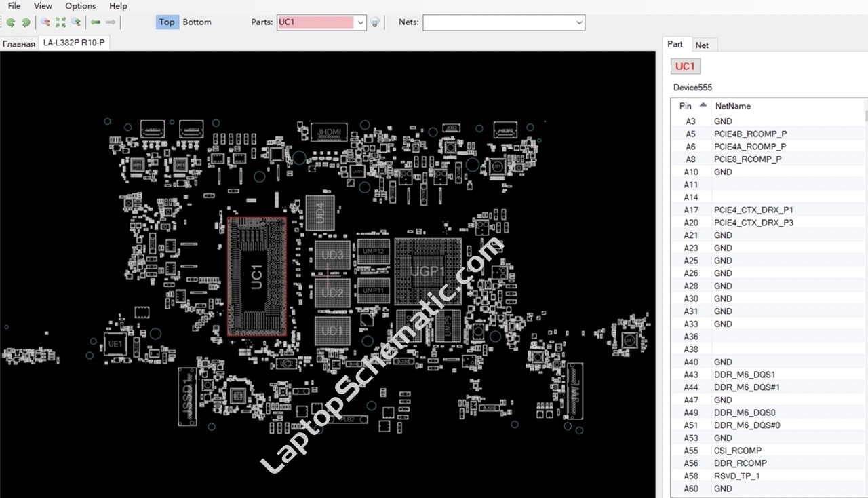Switch board view to Top side
Image resolution: width=868 pixels, height=498 pixels.
click(x=167, y=22)
